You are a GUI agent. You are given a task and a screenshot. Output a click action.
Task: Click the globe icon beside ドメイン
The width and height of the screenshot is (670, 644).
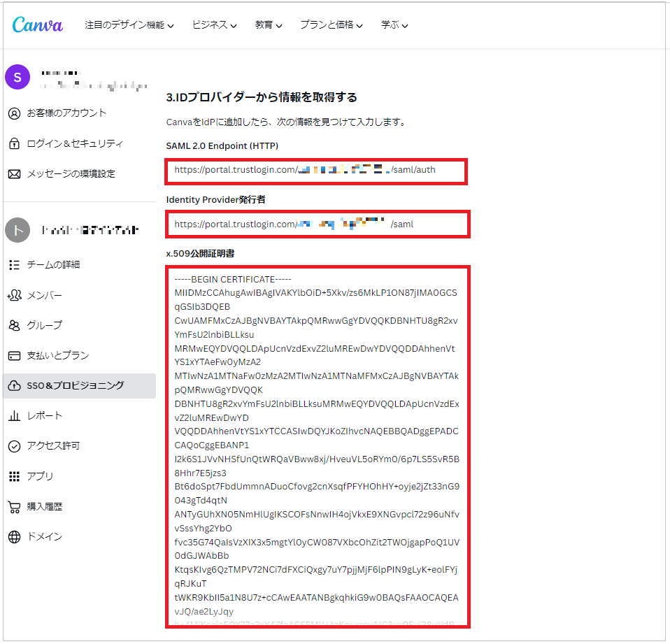14,537
